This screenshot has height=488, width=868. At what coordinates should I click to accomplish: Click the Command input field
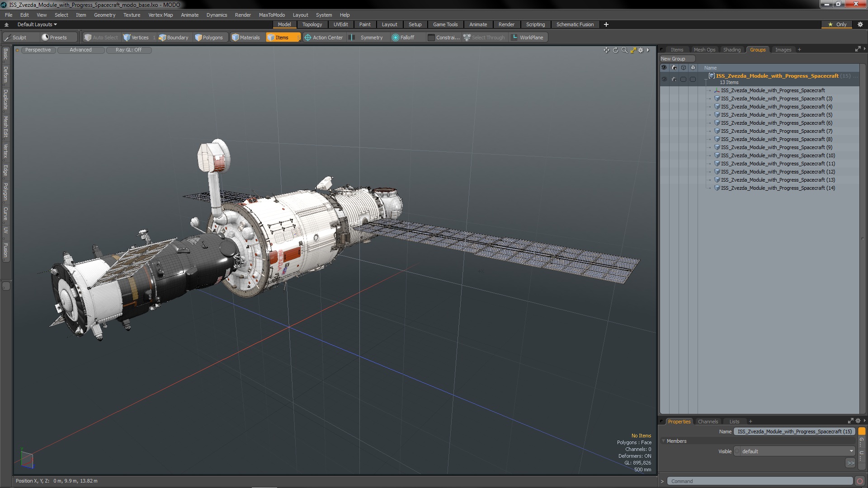click(759, 481)
